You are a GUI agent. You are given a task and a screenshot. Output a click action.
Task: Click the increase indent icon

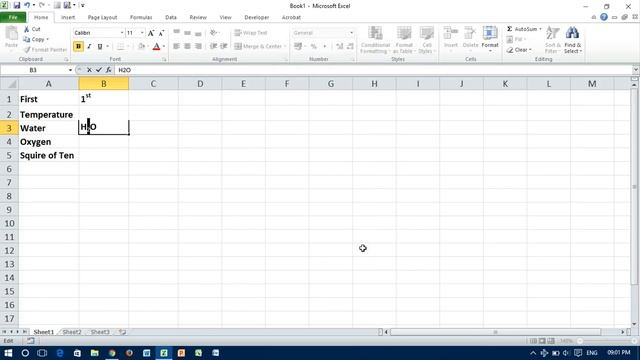pos(224,47)
